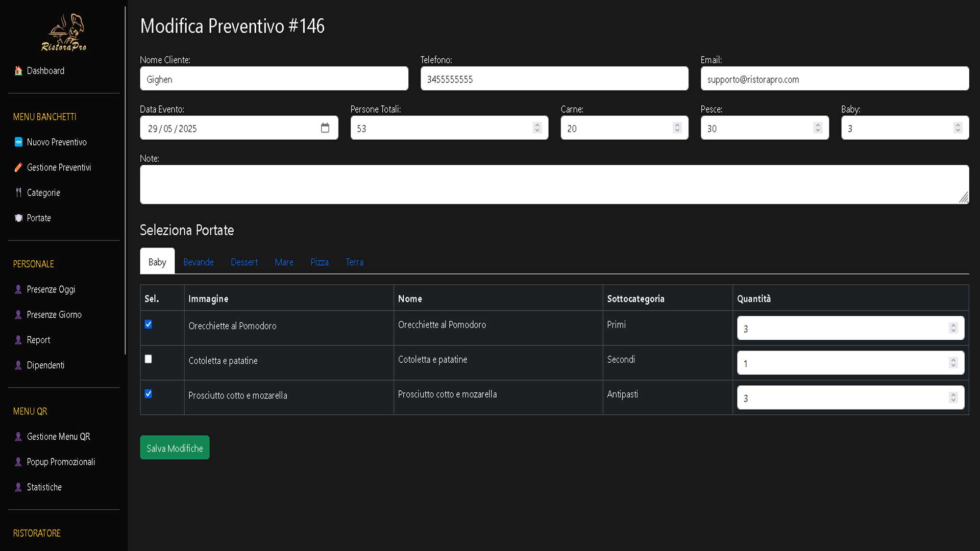980x551 pixels.
Task: Uncheck Prosciutto cotto e mozarella
Action: pos(148,394)
